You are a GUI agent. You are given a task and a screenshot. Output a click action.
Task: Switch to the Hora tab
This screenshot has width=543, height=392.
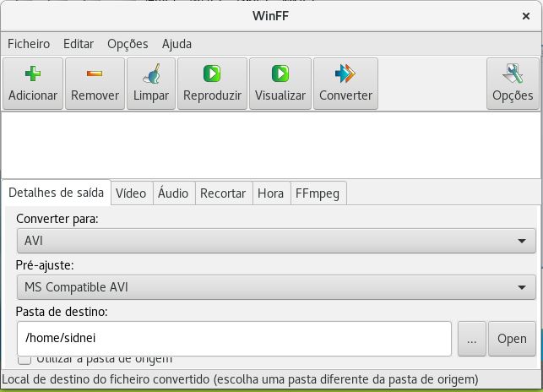[270, 193]
